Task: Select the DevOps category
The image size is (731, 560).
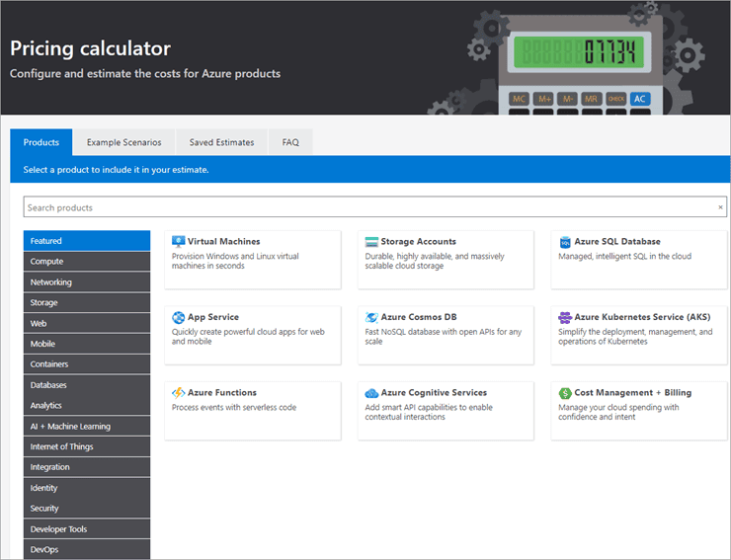Action: point(87,549)
